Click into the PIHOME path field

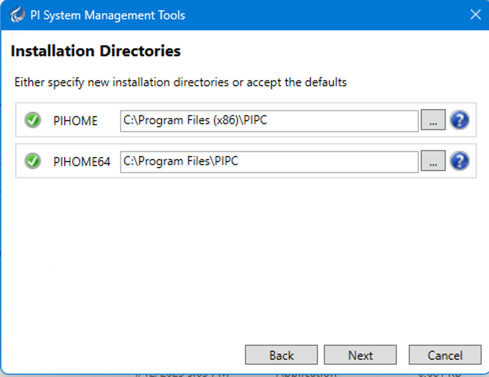pos(269,121)
